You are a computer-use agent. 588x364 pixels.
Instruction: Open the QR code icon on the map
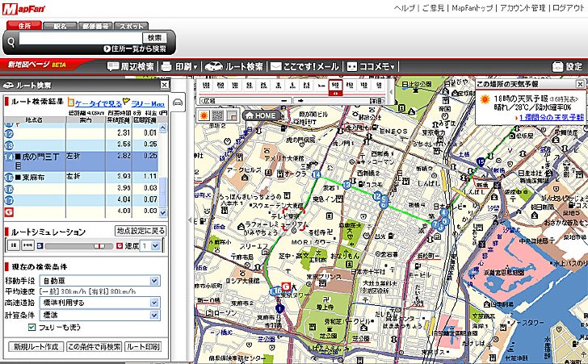218,115
